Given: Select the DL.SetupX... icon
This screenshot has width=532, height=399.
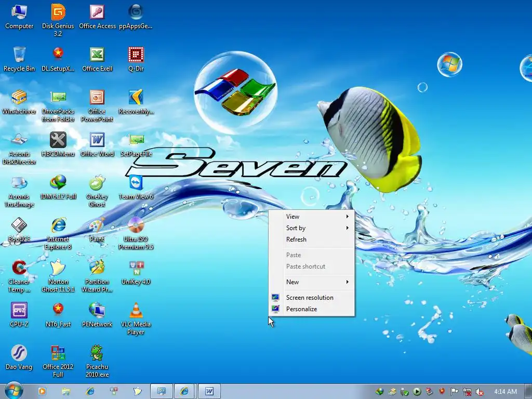Looking at the screenshot, I should tap(58, 59).
